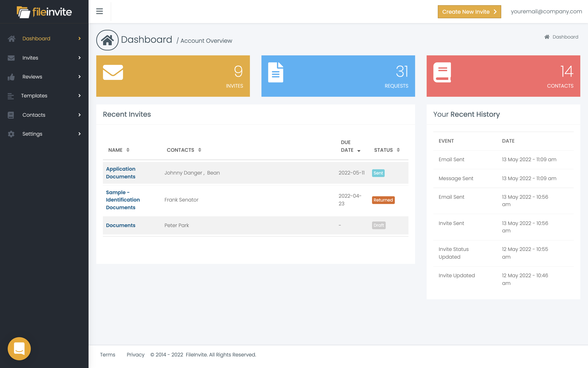The image size is (588, 368).
Task: Click the document icon on Requests card
Action: (276, 72)
